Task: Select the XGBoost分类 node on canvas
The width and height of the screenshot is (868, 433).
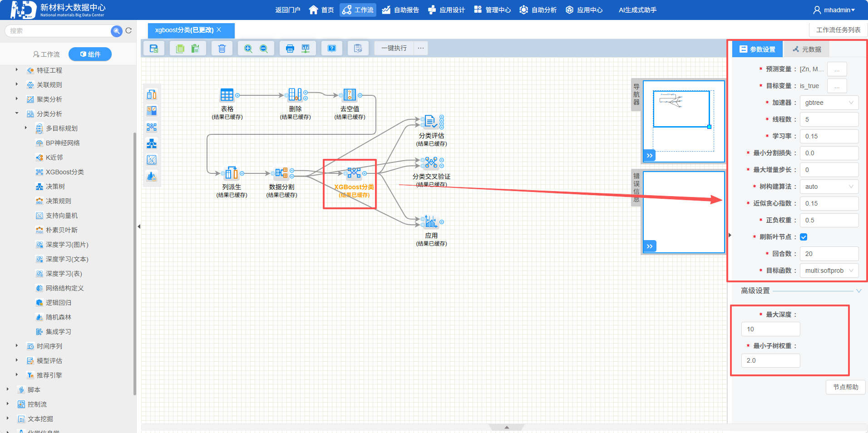Action: pyautogui.click(x=354, y=173)
